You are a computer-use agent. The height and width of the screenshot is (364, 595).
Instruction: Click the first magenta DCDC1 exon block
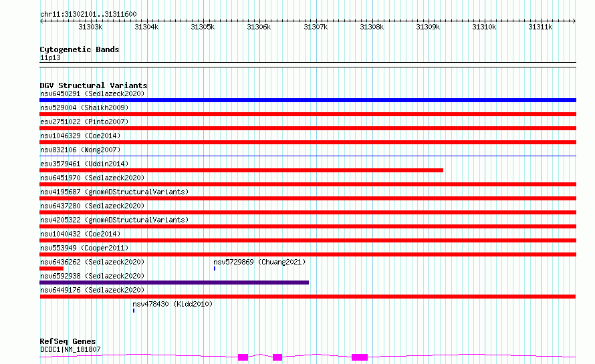tap(243, 357)
